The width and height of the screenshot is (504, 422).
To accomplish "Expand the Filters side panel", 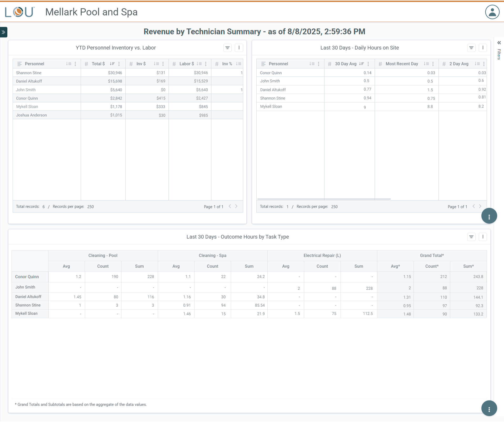I will pos(499,43).
